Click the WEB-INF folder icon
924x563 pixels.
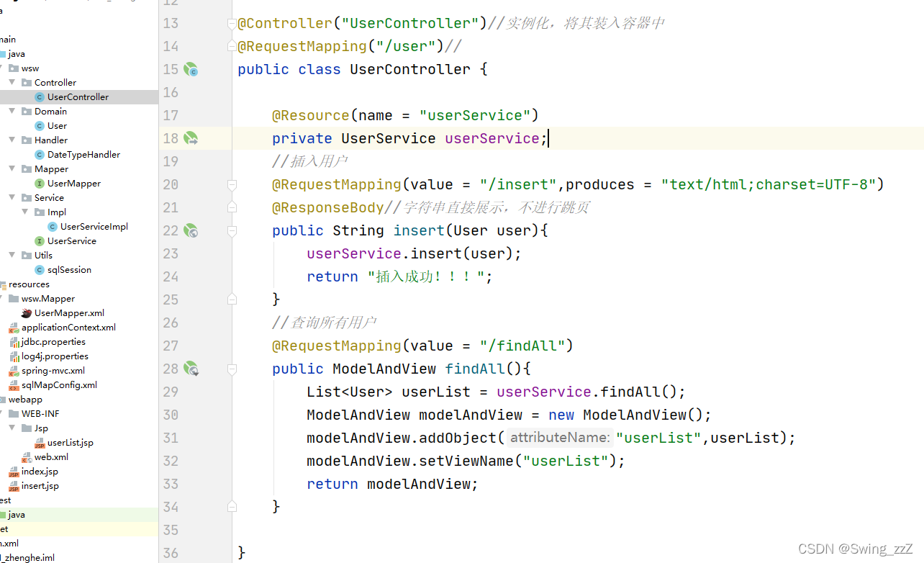(x=14, y=414)
